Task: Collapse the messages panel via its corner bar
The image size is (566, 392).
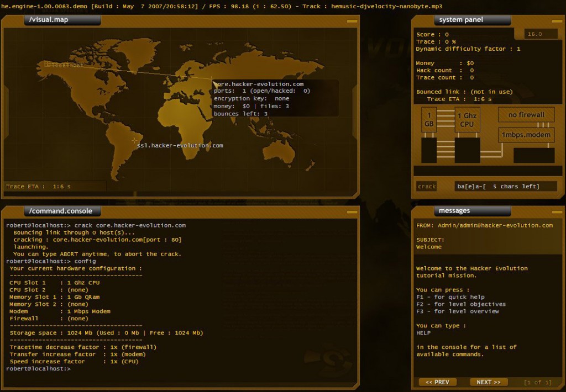Action: point(555,211)
